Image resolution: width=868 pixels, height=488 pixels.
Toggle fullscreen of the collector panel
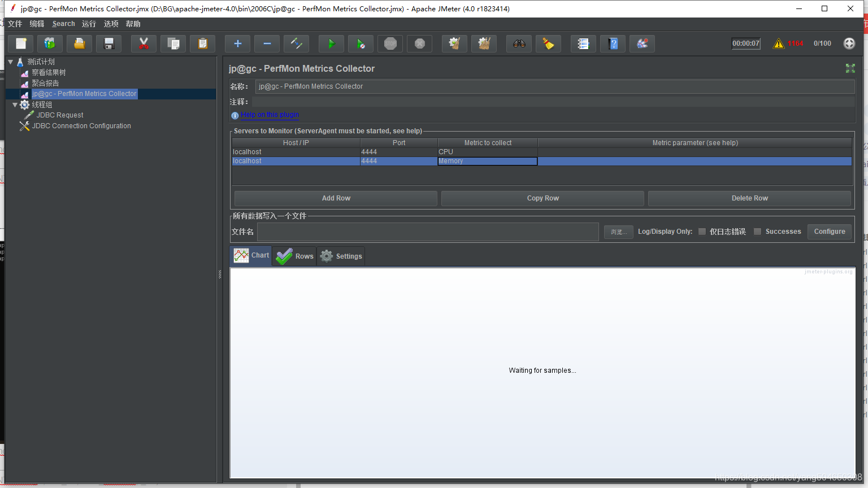click(850, 68)
